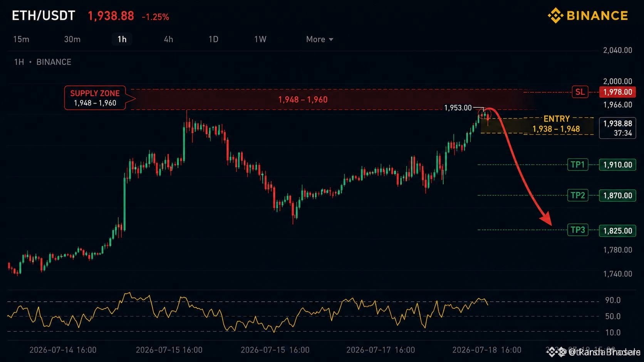Switch to the 4h timeframe
Screen dimensions: 644x362
(168, 39)
